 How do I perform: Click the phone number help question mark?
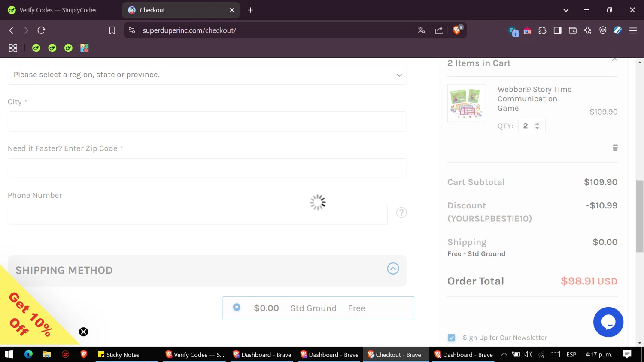click(401, 213)
